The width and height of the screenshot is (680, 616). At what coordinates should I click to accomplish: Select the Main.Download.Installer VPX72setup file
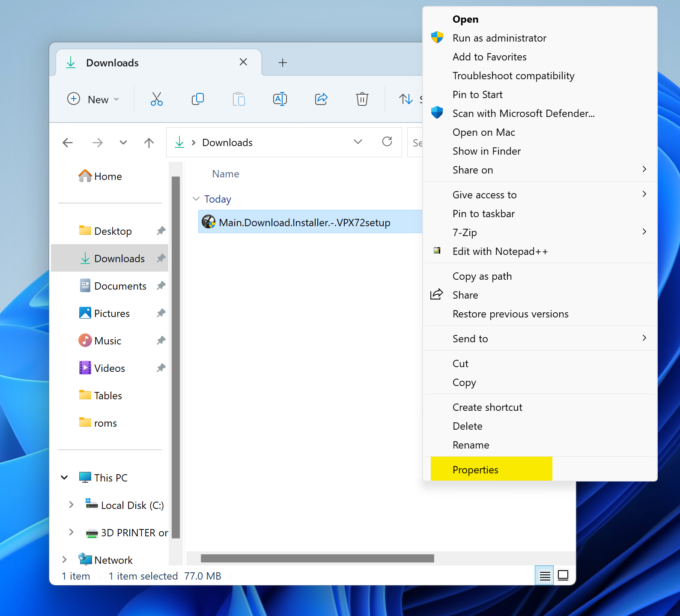[x=304, y=222]
